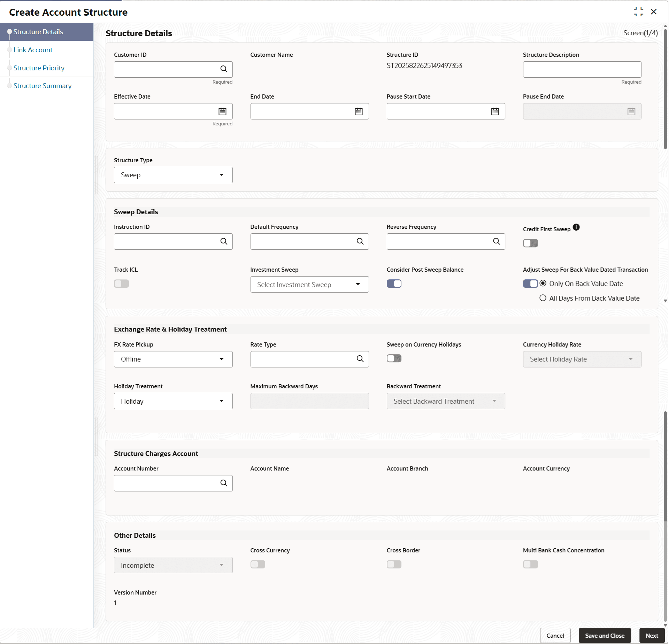Image resolution: width=669 pixels, height=644 pixels.
Task: Click the Reverse Frequency search icon
Action: 496,241
